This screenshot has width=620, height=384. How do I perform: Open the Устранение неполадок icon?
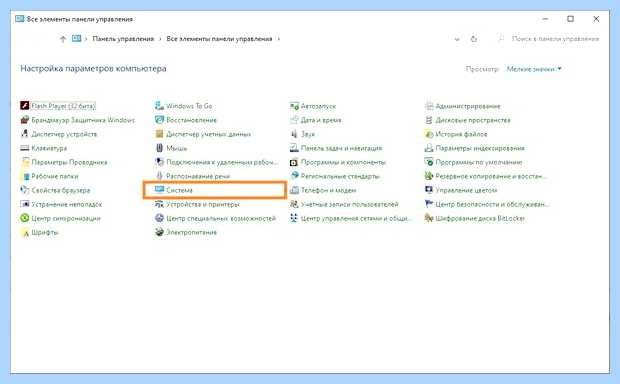point(25,204)
